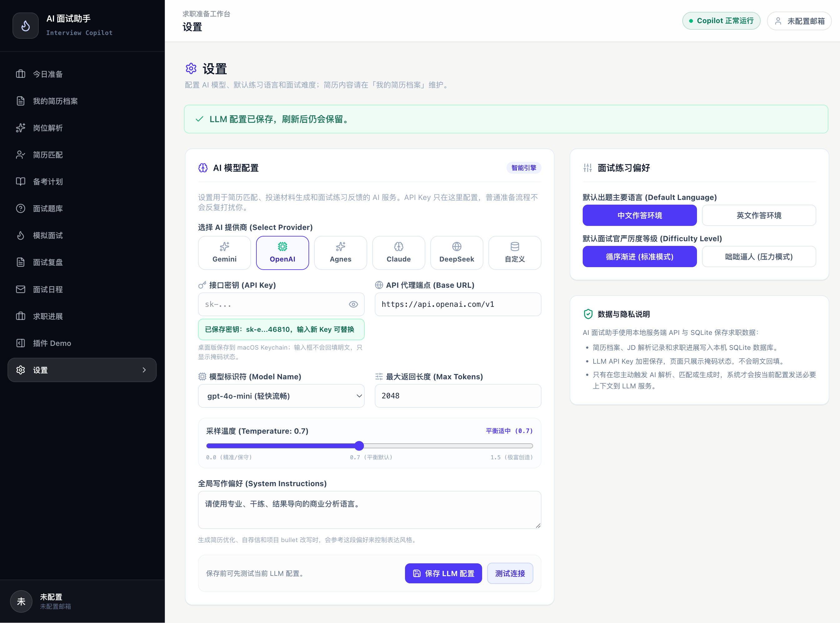Navigate to 简历匹配
840x623 pixels.
click(82, 155)
